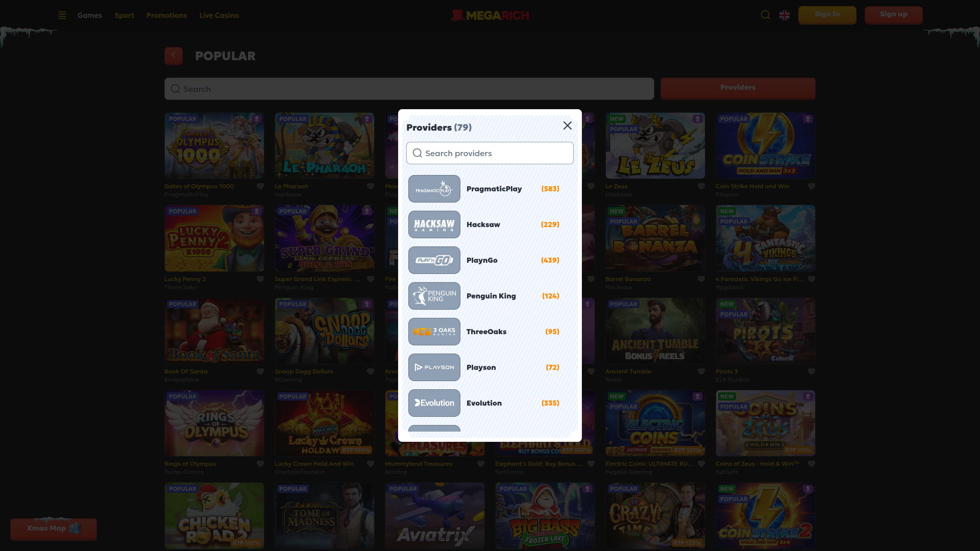980x551 pixels.
Task: Click the Sign up button
Action: [x=893, y=15]
